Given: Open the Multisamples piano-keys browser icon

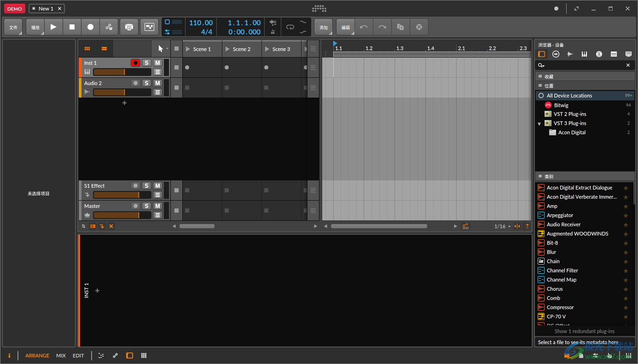Looking at the screenshot, I should 584,54.
